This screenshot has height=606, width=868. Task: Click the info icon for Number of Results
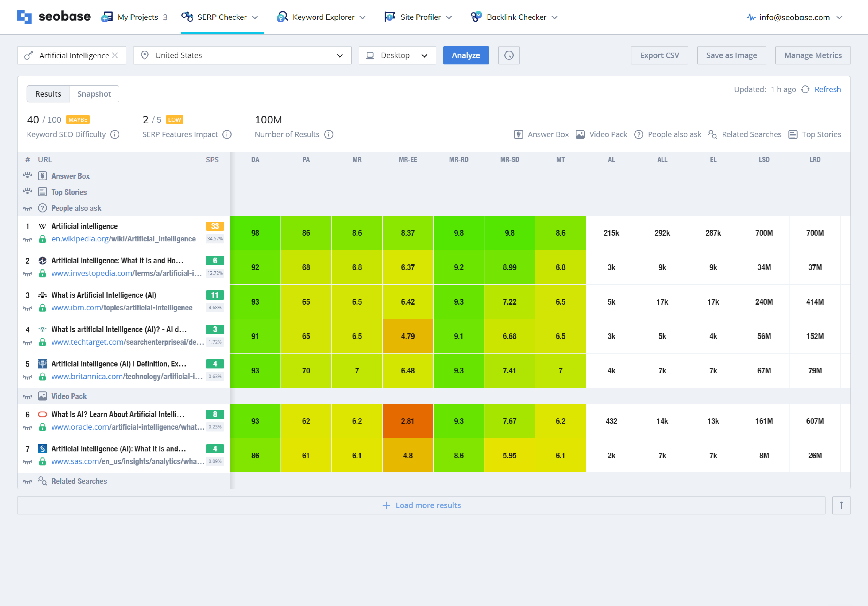pos(329,134)
